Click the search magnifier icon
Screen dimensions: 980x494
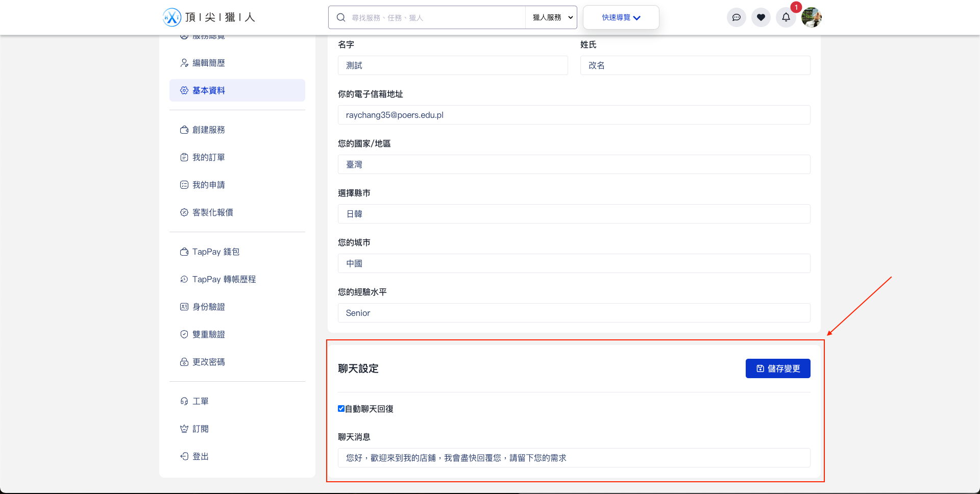(x=340, y=17)
